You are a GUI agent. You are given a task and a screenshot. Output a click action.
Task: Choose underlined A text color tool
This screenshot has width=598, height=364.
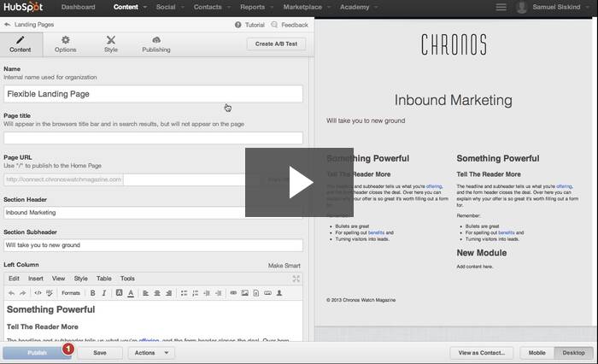131,293
